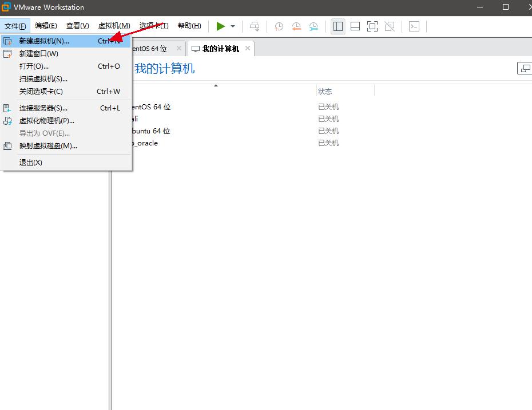Image resolution: width=532 pixels, height=410 pixels.
Task: Click 已关机 status in the CentOS row
Action: click(328, 107)
